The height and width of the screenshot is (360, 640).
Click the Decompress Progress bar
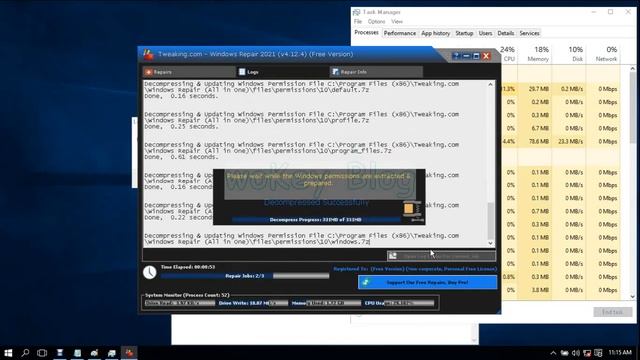point(316,220)
